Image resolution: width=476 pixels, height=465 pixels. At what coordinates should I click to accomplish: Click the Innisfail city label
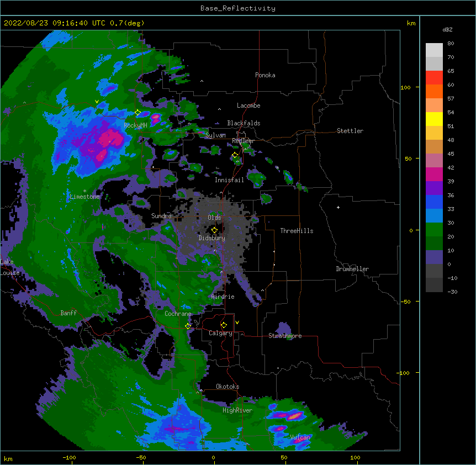click(229, 180)
